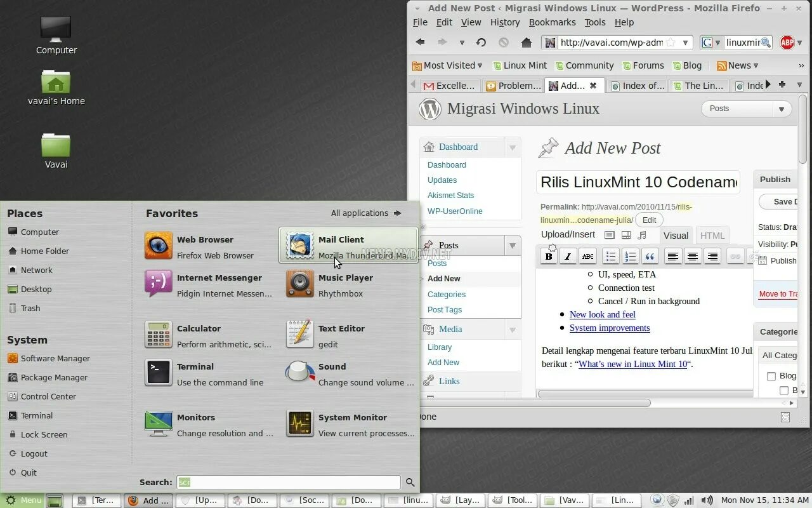Toggle bold in WordPress editor

[x=549, y=257]
